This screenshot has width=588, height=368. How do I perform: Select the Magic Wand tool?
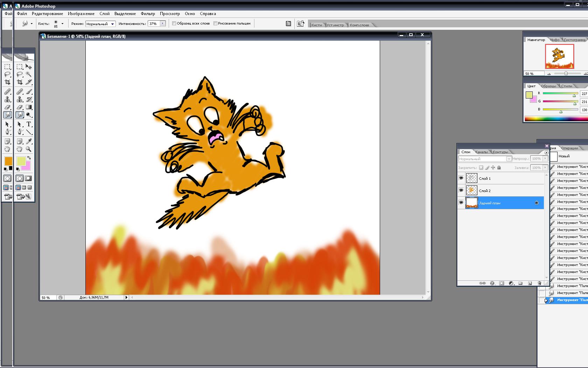pos(29,74)
